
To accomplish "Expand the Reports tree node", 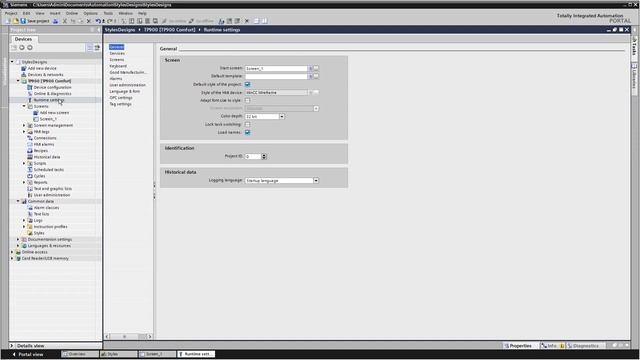I will (24, 182).
